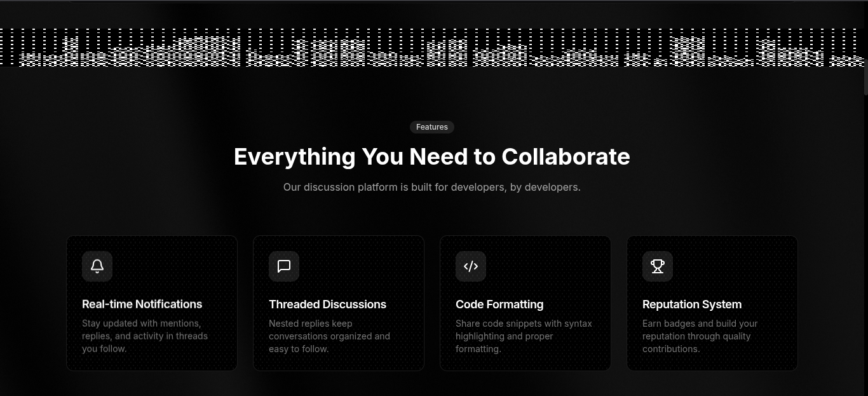Open the Real-time Notifications feature card
Viewport: 868px width, 396px height.
point(151,303)
